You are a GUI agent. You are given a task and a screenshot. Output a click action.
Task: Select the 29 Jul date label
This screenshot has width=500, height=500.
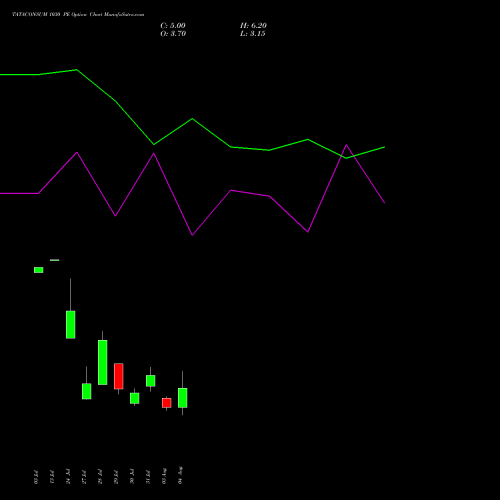116,476
